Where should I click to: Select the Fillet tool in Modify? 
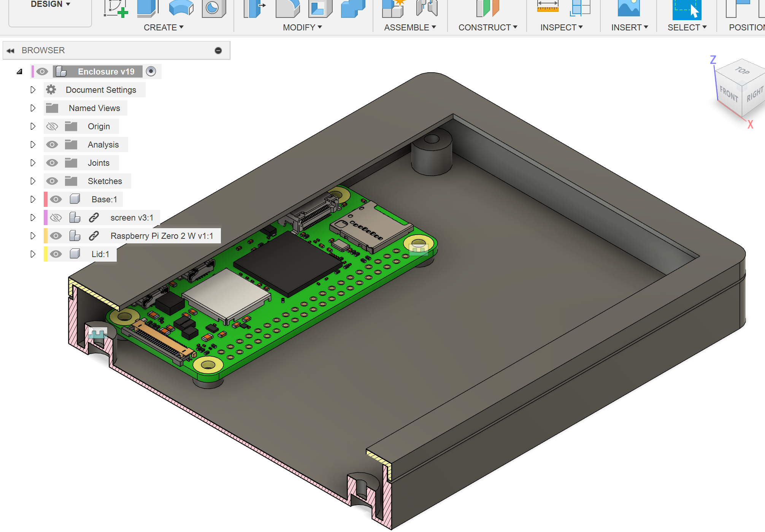pyautogui.click(x=288, y=8)
